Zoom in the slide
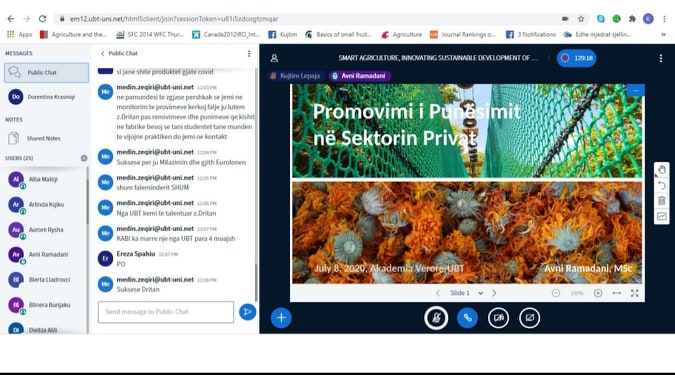This screenshot has height=375, width=675. [x=598, y=293]
